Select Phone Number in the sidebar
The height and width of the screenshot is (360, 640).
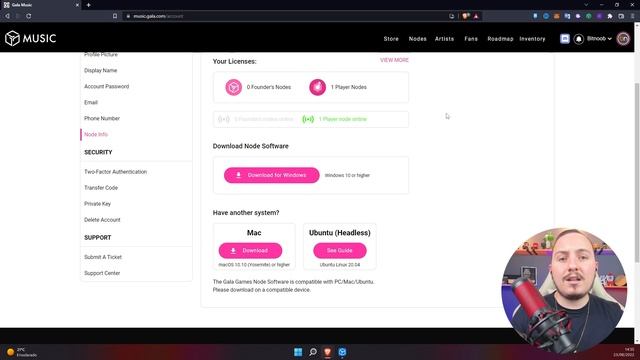point(102,118)
